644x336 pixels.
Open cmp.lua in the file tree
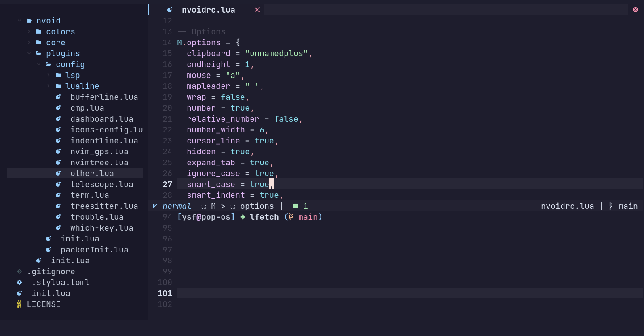pos(87,108)
